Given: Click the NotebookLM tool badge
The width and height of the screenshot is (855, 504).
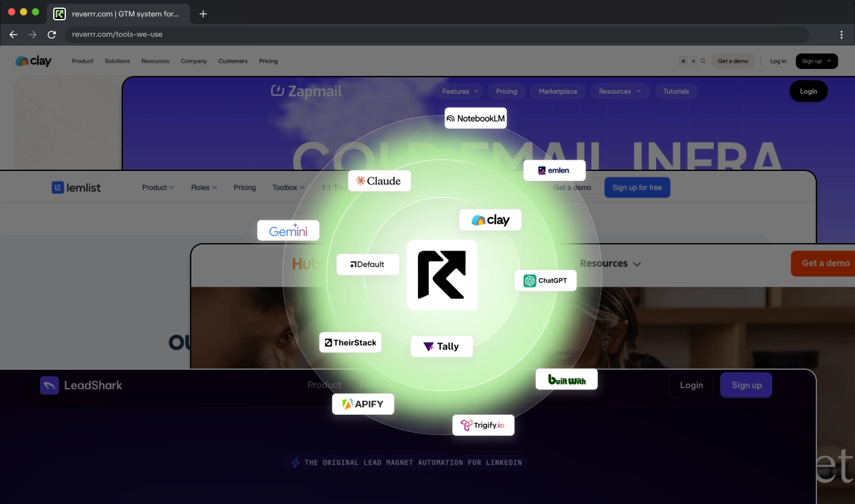Looking at the screenshot, I should click(x=476, y=118).
